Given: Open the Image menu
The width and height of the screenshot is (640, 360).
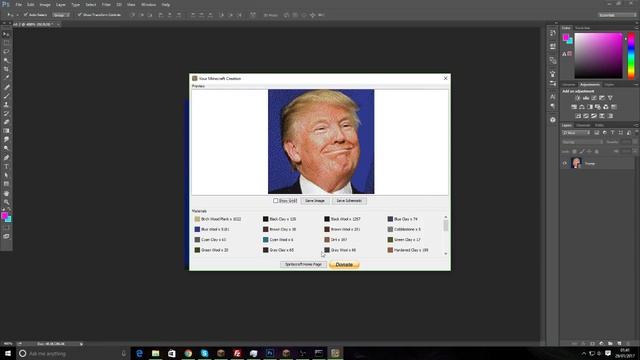Looking at the screenshot, I should (45, 4).
